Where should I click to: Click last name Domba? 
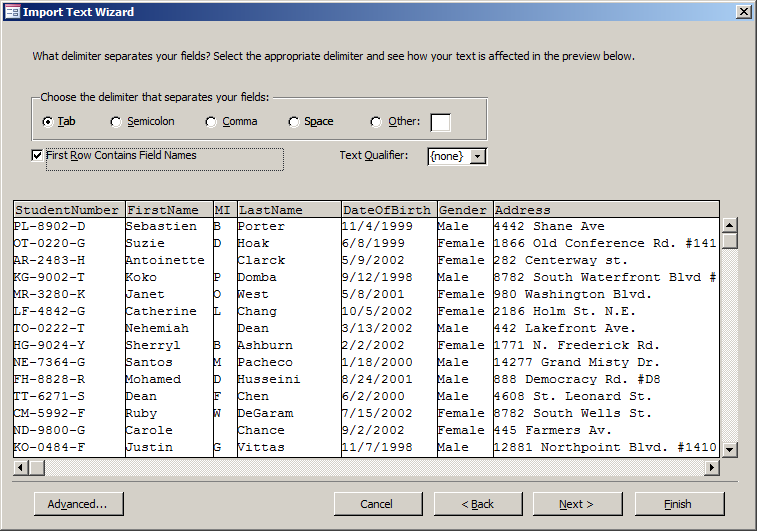point(257,277)
